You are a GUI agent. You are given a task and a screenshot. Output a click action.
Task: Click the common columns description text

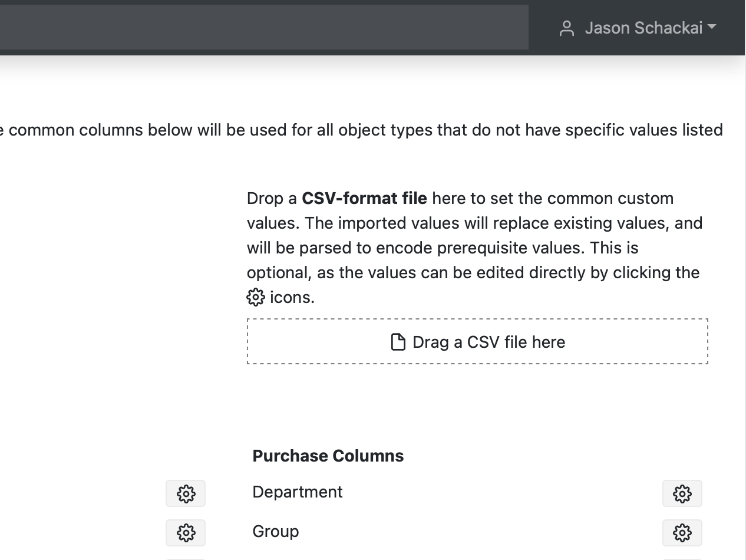click(x=361, y=130)
